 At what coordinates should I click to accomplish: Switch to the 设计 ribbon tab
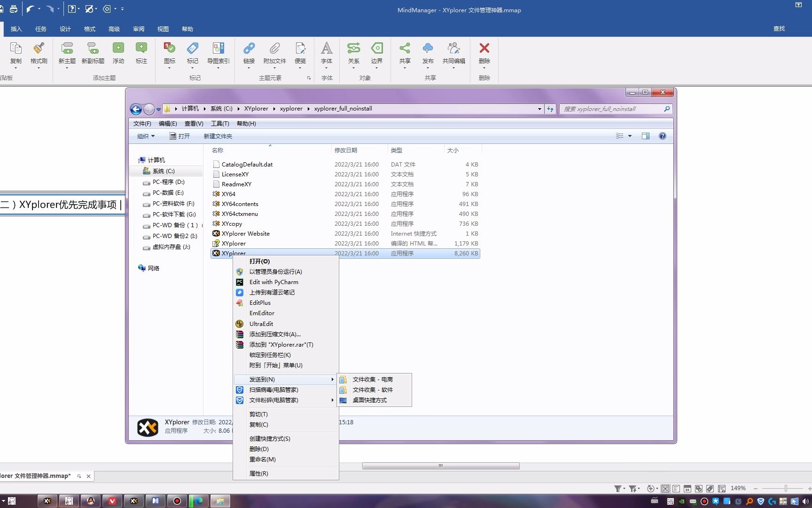point(65,29)
